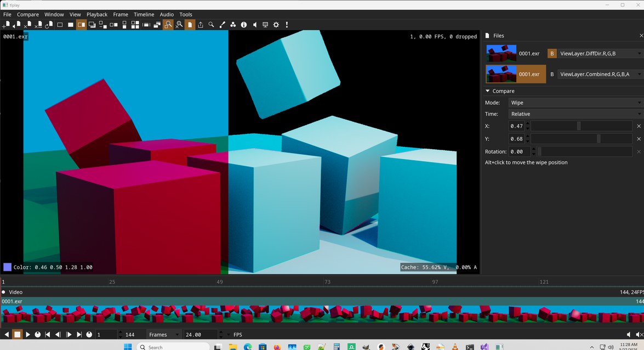Click the wipe X position slider

[x=581, y=126]
